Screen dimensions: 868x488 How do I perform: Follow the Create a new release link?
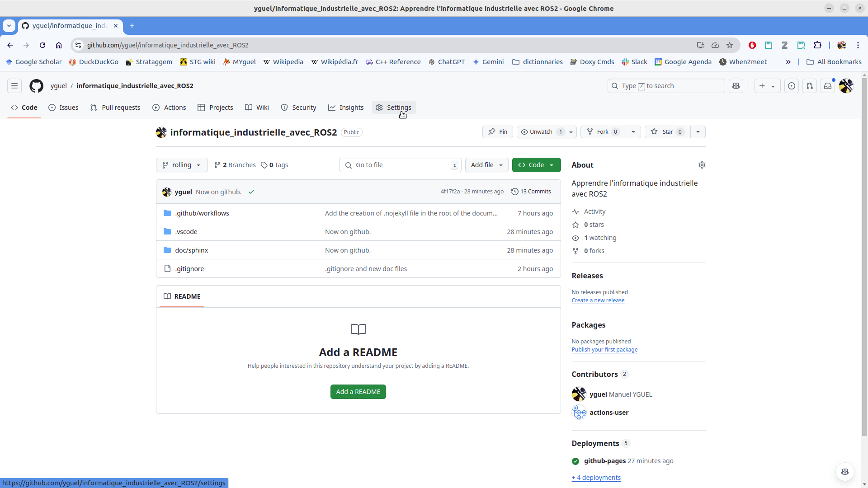tap(598, 300)
